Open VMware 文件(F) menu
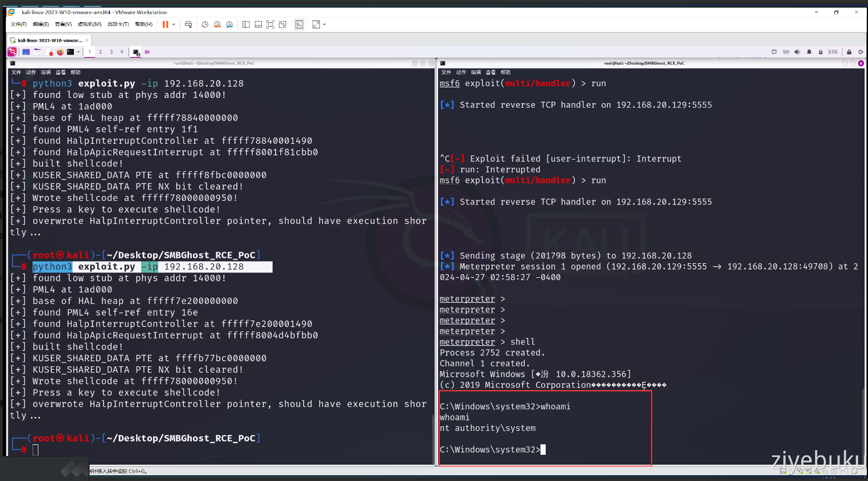Image resolution: width=868 pixels, height=481 pixels. coord(19,24)
